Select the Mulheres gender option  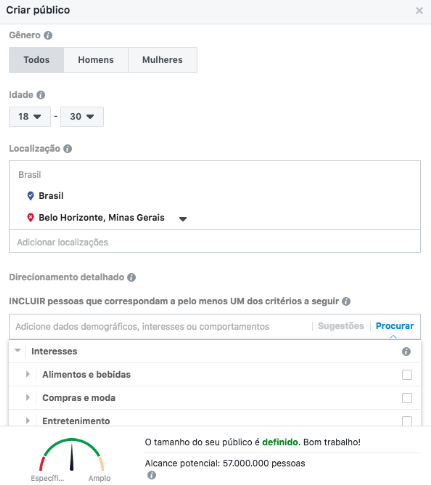pyautogui.click(x=163, y=60)
